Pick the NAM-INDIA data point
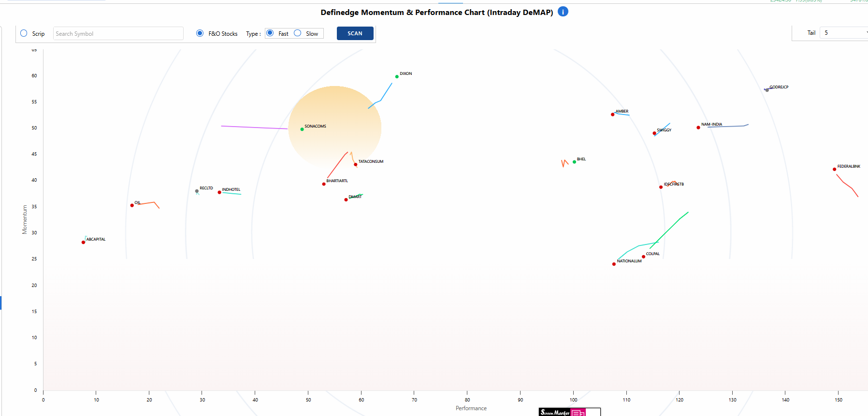 coord(698,128)
